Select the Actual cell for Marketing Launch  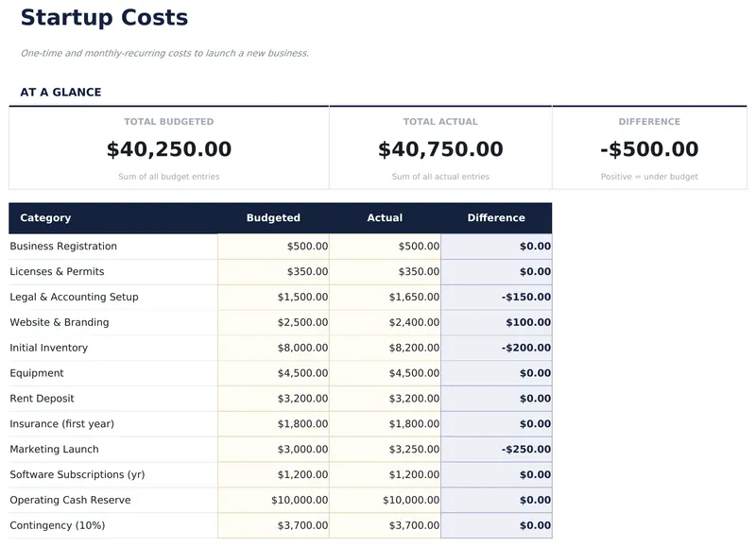[385, 450]
